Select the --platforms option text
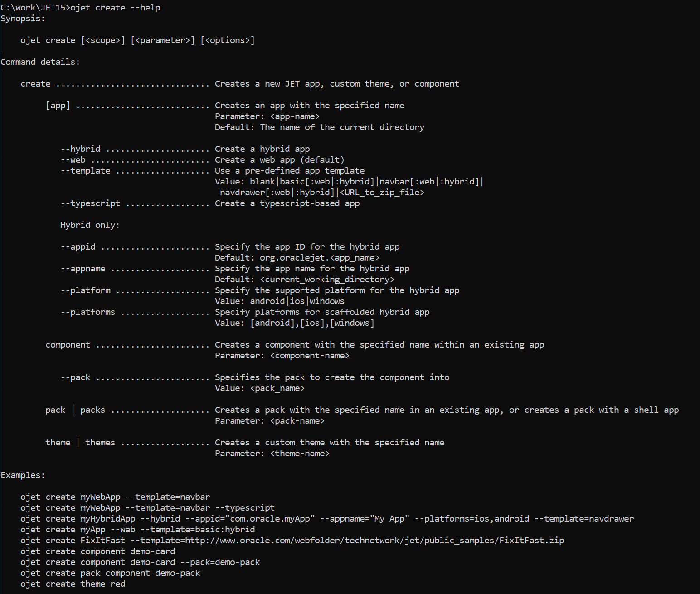700x594 pixels. point(87,312)
